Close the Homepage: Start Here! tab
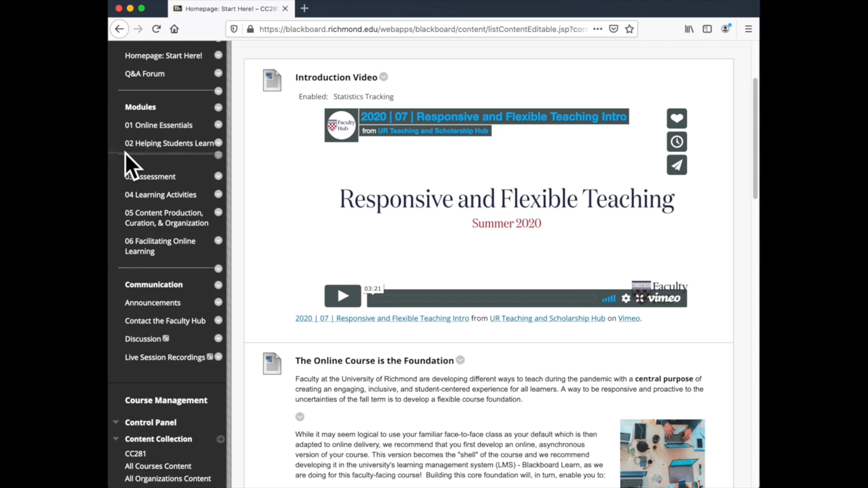 (285, 9)
